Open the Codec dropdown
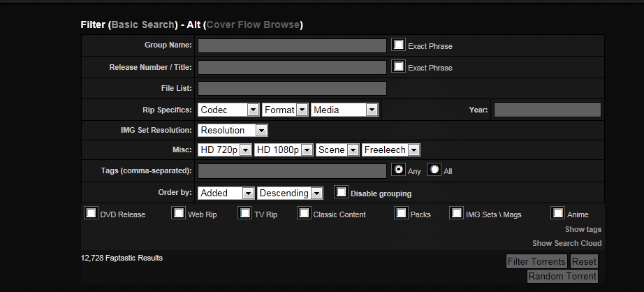The width and height of the screenshot is (644, 292). tap(229, 110)
